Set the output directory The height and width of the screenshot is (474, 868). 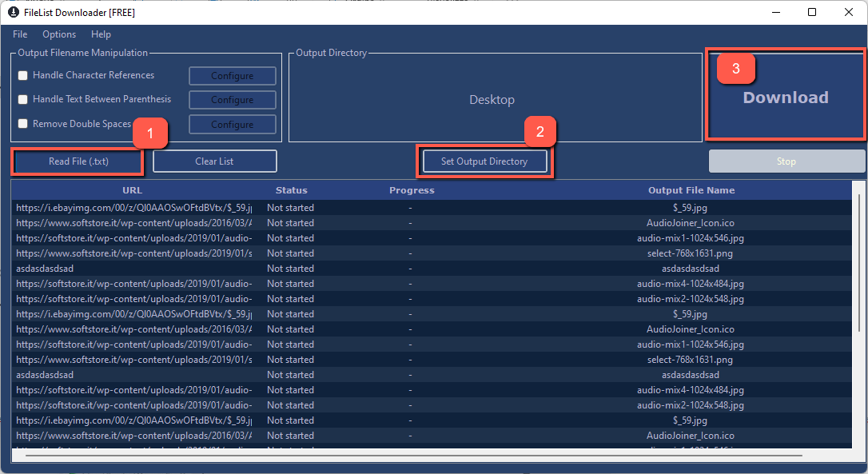484,161
